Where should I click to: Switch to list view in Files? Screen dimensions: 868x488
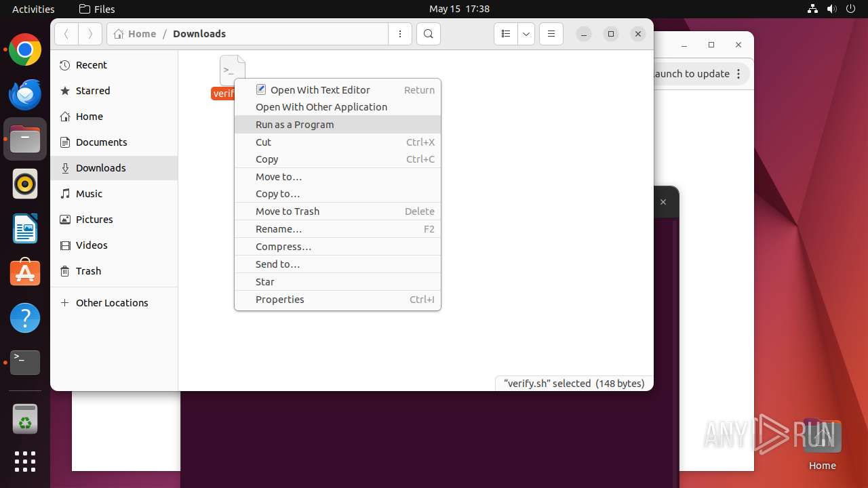point(506,34)
